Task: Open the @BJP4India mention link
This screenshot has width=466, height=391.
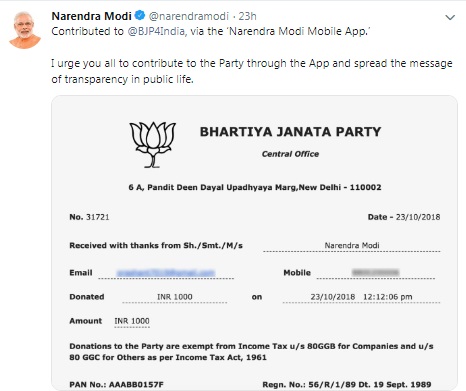Action: 156,31
